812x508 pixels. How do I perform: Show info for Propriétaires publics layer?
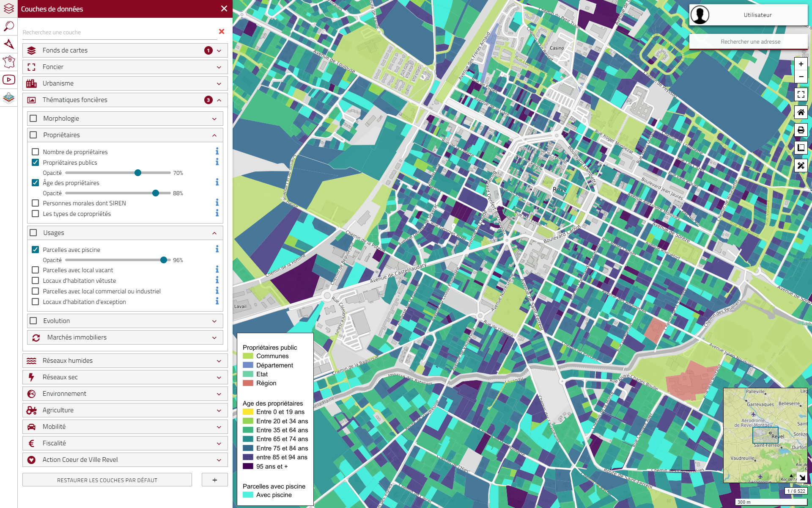pos(217,162)
